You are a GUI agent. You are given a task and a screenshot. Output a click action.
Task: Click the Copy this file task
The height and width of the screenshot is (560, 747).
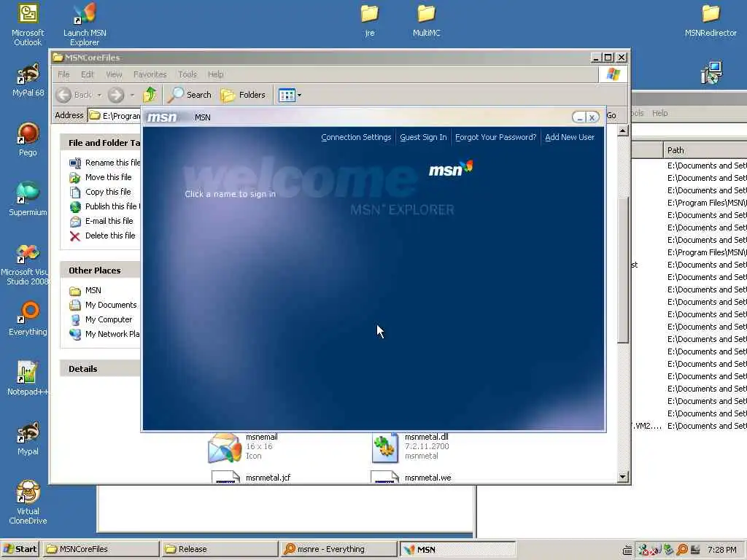(x=100, y=192)
